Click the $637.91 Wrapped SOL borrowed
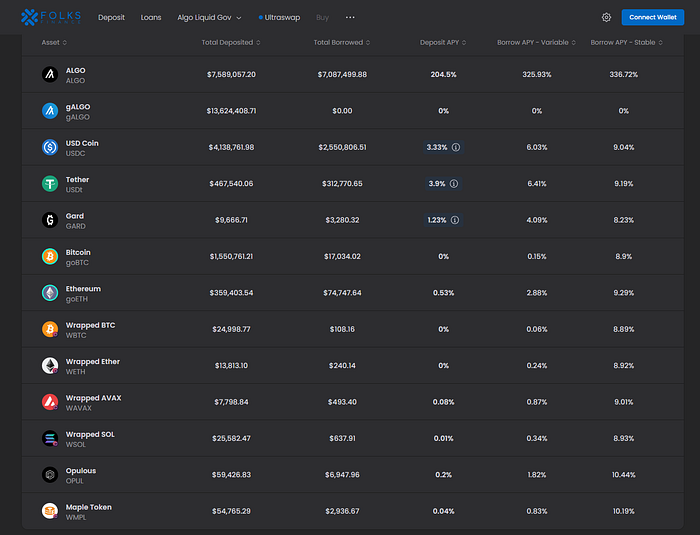 point(342,439)
